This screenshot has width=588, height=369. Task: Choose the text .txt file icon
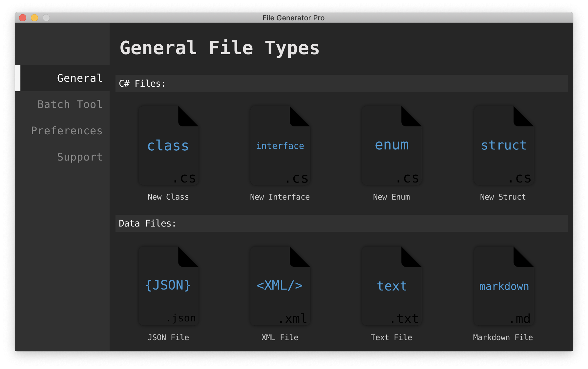click(x=391, y=286)
